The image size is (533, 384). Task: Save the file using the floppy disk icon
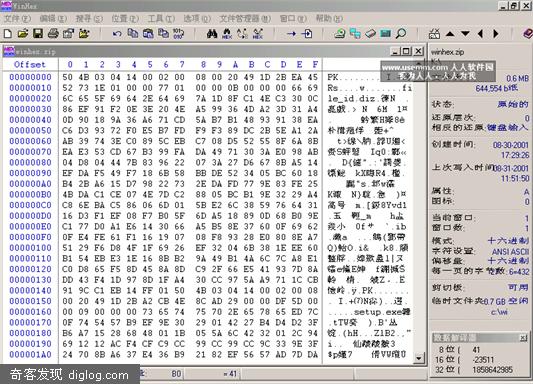tap(38, 34)
